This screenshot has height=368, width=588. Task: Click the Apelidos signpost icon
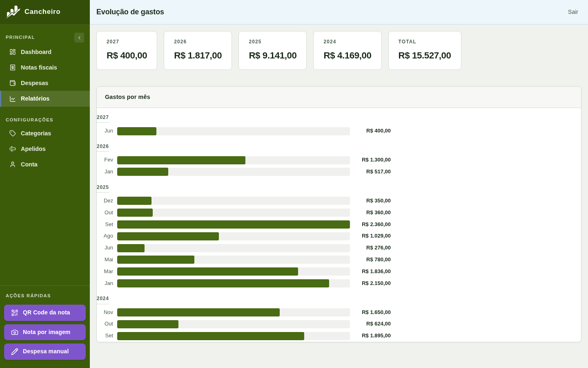point(13,149)
